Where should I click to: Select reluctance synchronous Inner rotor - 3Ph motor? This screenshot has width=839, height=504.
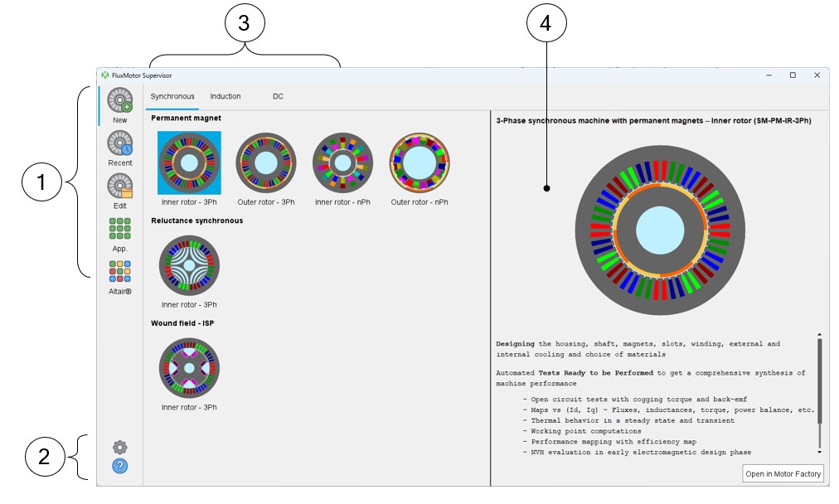[x=189, y=266]
